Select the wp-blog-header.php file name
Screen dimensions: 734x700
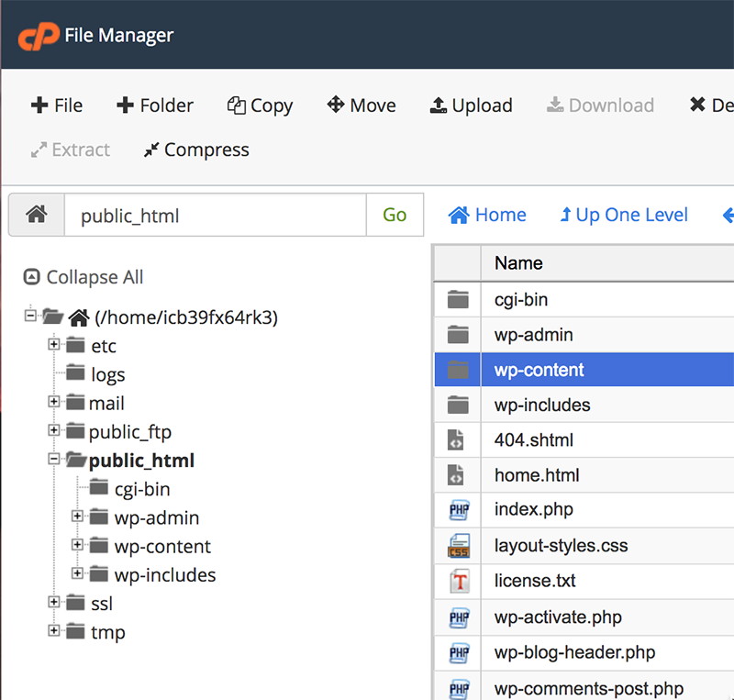click(x=575, y=652)
